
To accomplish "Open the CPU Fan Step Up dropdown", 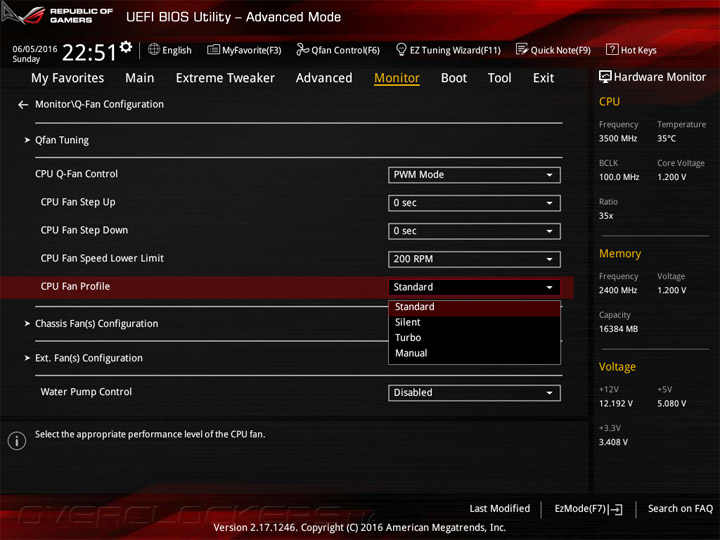I will coord(474,203).
